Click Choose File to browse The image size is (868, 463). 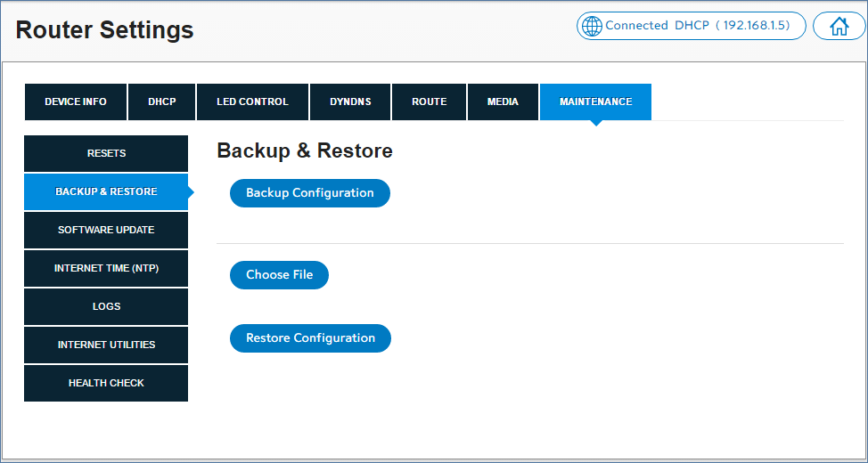[x=279, y=275]
